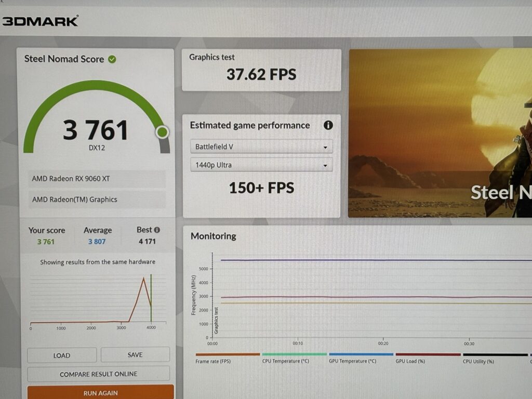Click COMPARE RESULT ONLINE
532x399 pixels.
coord(98,374)
